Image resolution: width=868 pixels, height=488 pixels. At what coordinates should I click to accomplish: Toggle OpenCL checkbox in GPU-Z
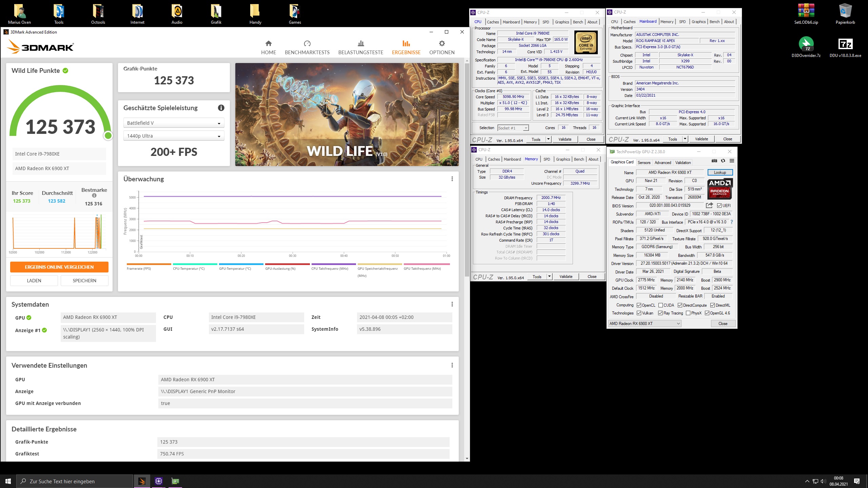click(639, 305)
